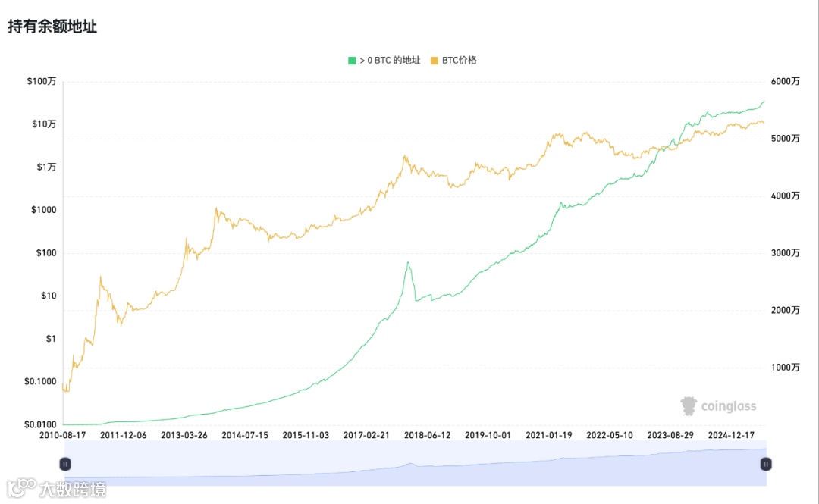Click the '1000万' address axis label
The width and height of the screenshot is (819, 504).
[785, 367]
